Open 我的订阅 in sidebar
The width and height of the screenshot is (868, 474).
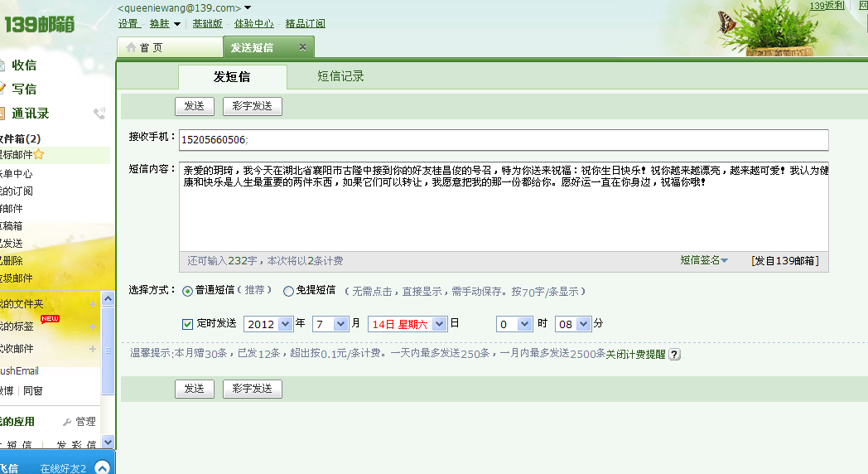pyautogui.click(x=17, y=191)
